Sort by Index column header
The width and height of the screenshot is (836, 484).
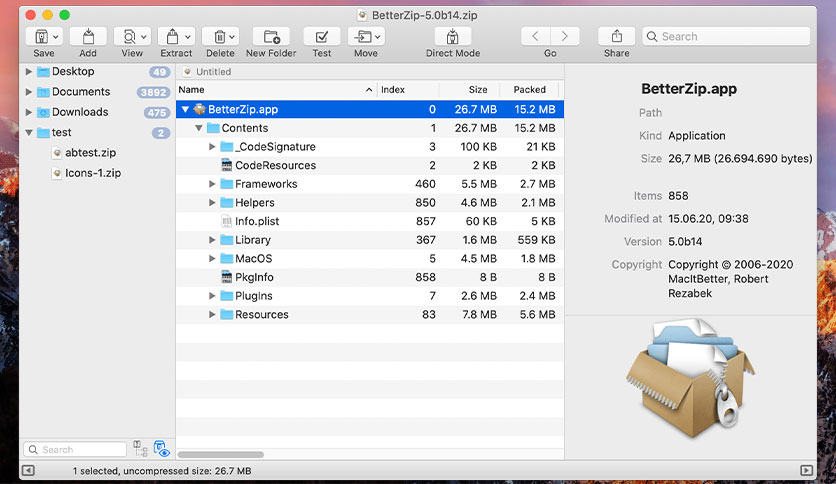tap(408, 90)
